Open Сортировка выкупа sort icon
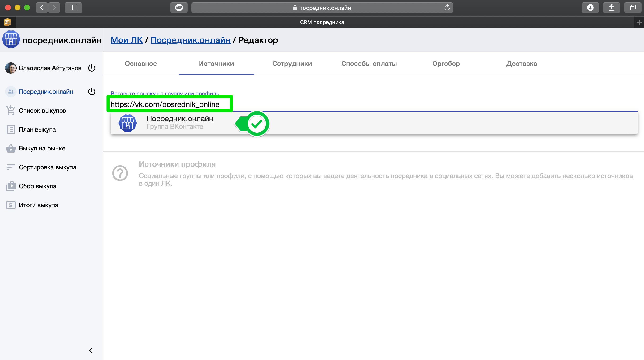 (x=10, y=167)
